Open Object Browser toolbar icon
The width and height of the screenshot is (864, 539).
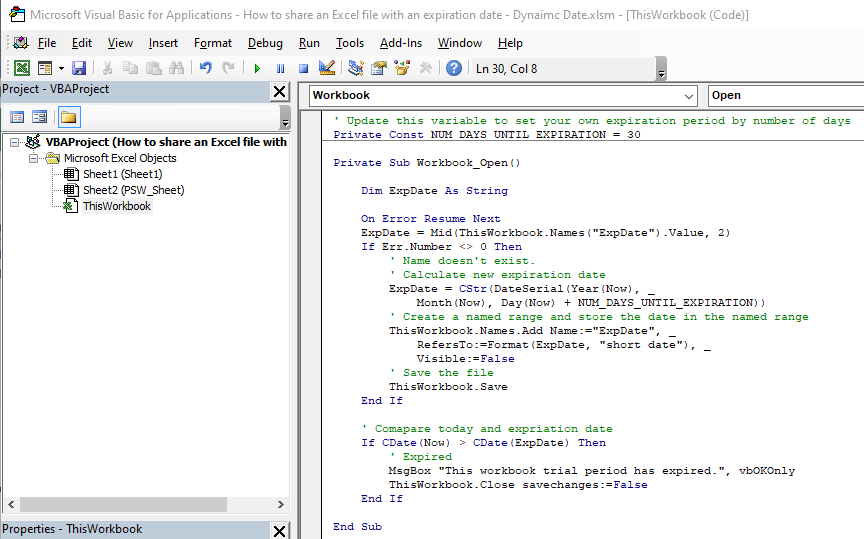[x=402, y=68]
